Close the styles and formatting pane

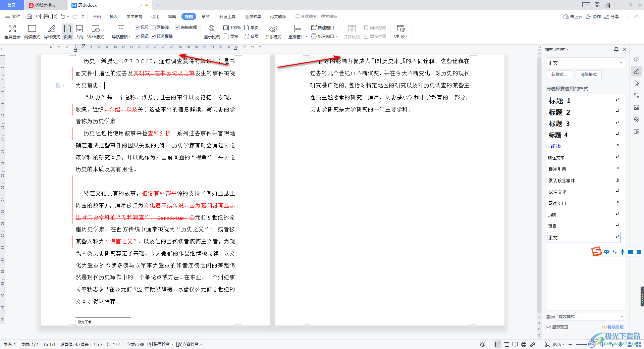625,49
